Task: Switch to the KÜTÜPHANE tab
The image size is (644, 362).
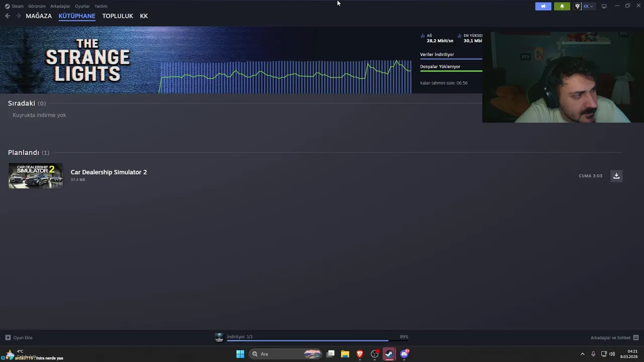Action: coord(77,16)
